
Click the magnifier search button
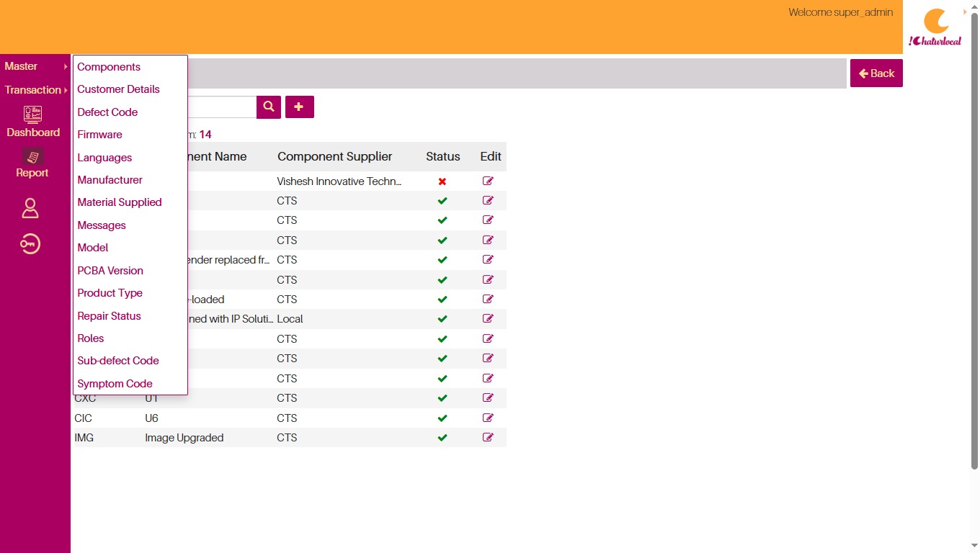(x=269, y=107)
